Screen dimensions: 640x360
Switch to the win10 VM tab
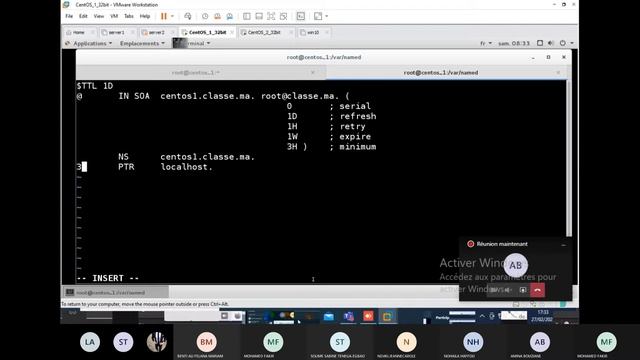(x=313, y=32)
